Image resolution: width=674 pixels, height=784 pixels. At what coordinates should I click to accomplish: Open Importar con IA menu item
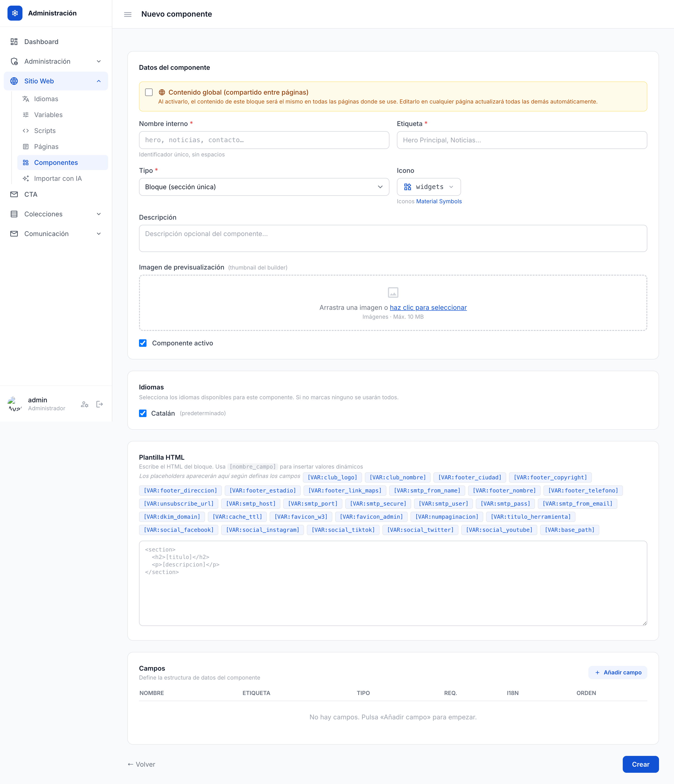(63, 178)
